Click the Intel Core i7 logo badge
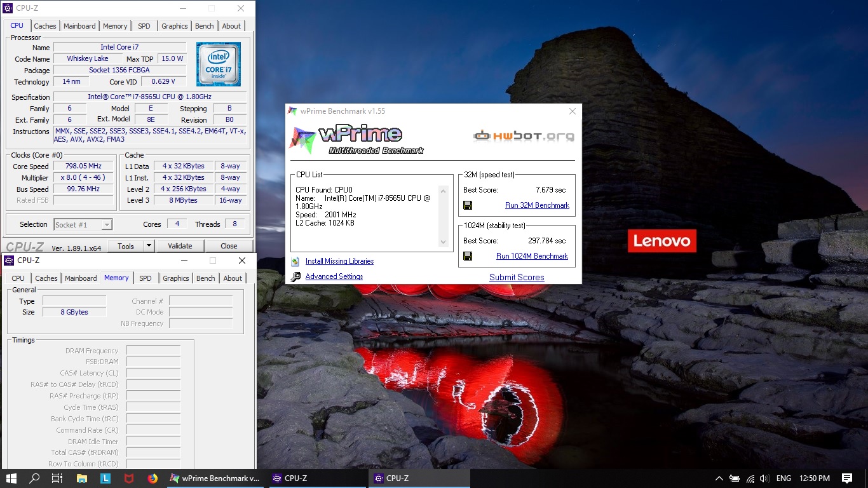Screen dimensions: 868x488 (x=219, y=64)
